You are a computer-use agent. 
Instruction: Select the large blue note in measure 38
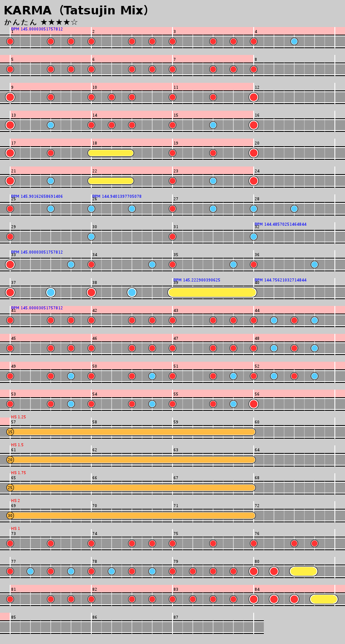tap(132, 292)
